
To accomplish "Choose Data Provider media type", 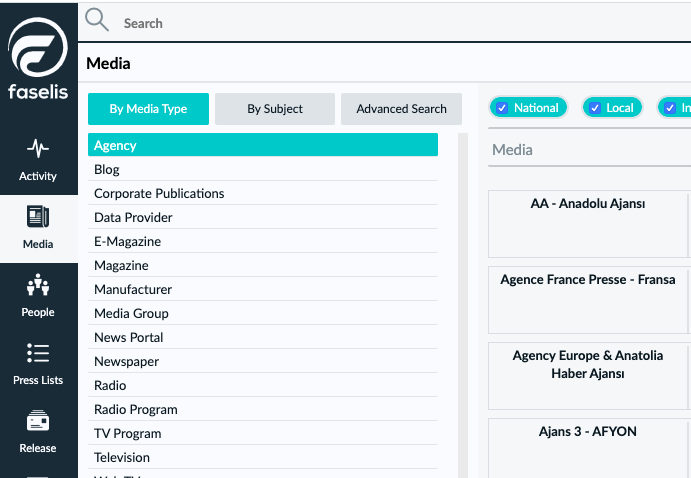I will (x=263, y=217).
